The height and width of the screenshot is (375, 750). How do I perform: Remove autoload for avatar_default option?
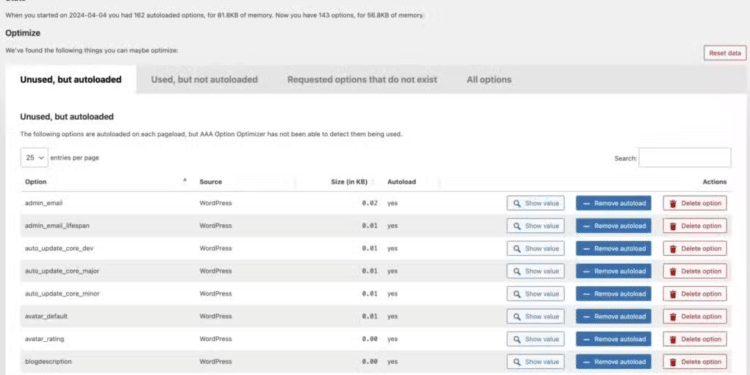(x=614, y=316)
